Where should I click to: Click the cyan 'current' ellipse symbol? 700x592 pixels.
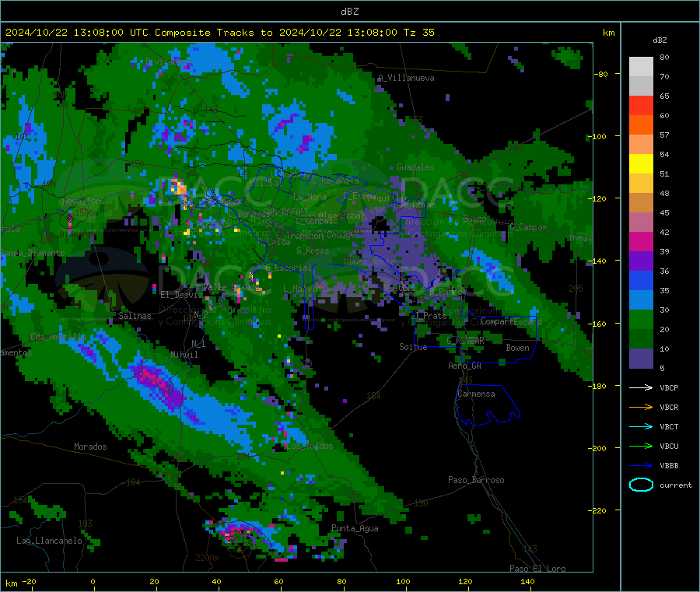tap(641, 485)
